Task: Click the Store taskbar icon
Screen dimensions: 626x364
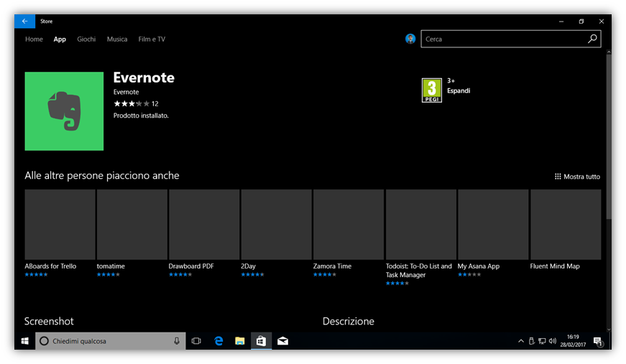Action: coord(261,341)
